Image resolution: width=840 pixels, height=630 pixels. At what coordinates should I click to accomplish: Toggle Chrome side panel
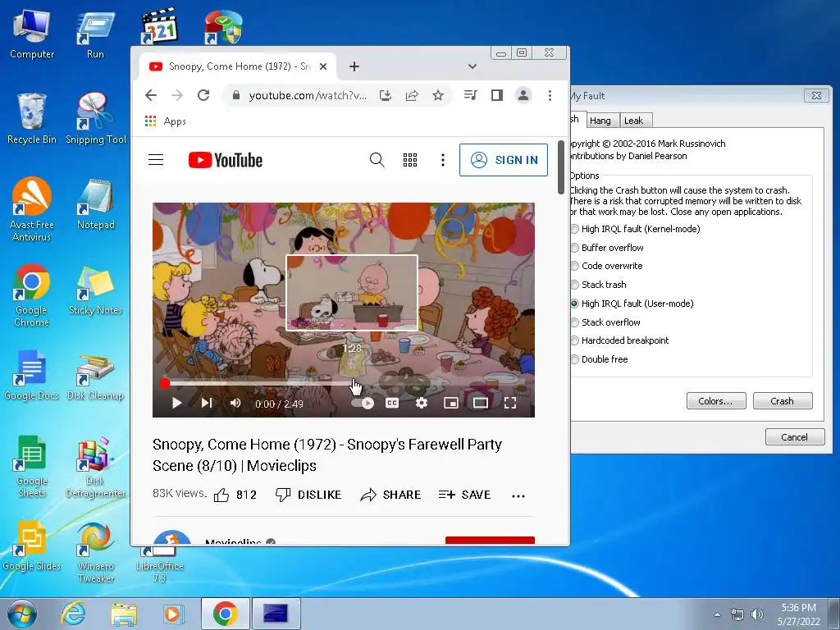[497, 95]
